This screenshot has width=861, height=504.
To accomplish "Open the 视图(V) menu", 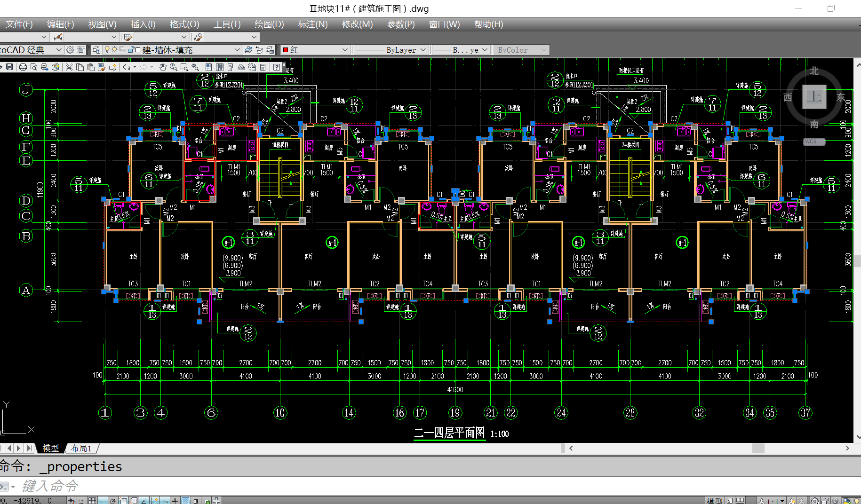I will [102, 24].
